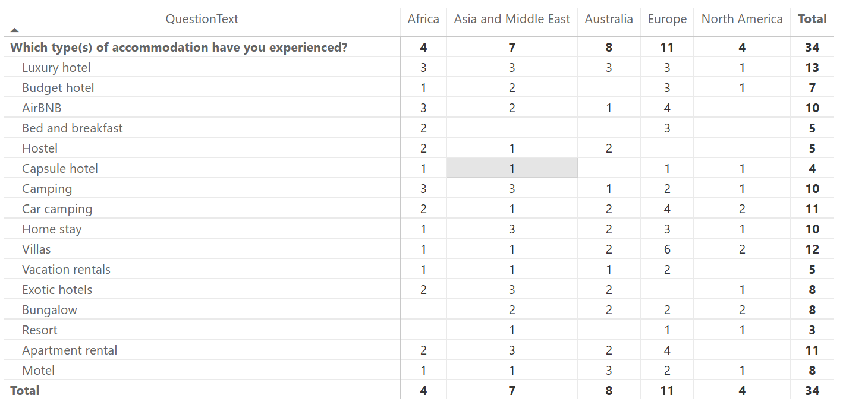Click the QuestionText column header
868x414 pixels.
coord(202,19)
